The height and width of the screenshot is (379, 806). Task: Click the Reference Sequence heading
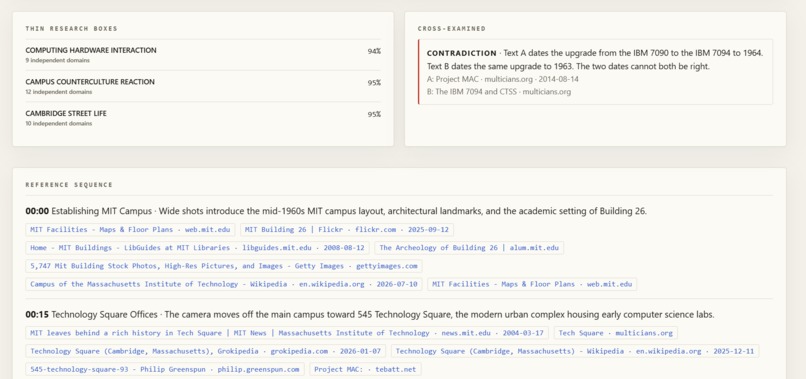click(x=69, y=185)
